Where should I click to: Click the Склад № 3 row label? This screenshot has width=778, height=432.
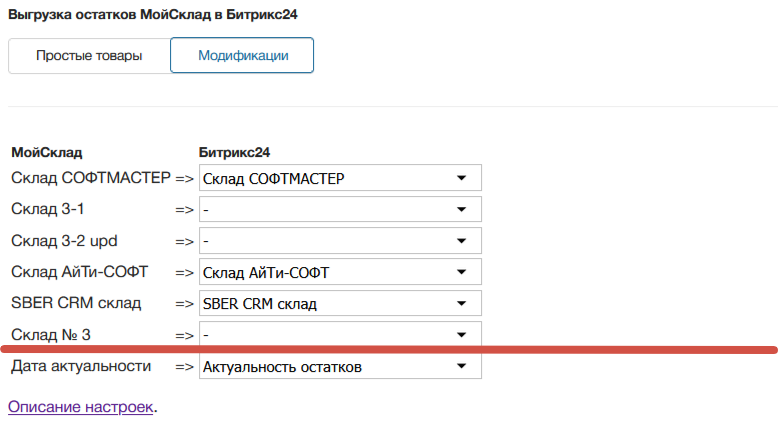click(x=57, y=334)
